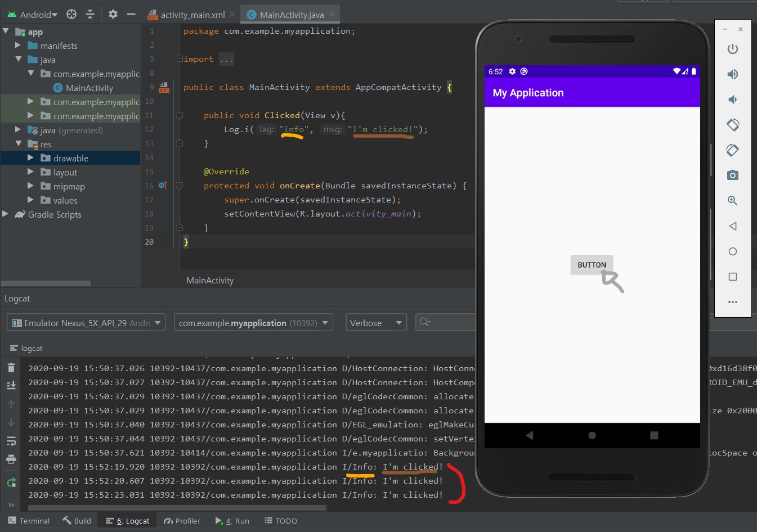
Task: Open the logcat subtab menu icon
Action: [x=14, y=348]
